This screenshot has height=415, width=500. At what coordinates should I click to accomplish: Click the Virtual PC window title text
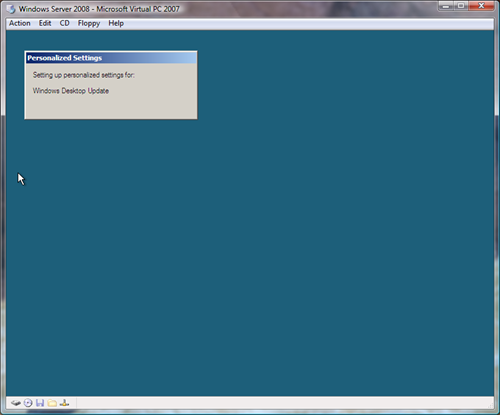pos(99,9)
